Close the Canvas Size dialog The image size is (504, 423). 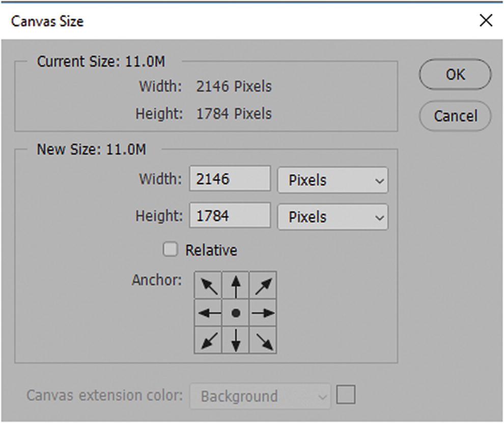tap(486, 20)
